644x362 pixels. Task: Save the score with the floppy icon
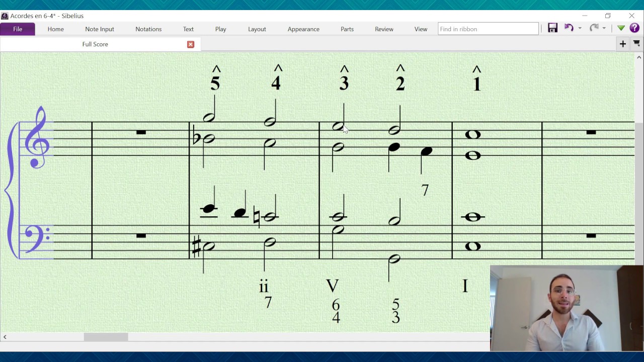point(553,28)
